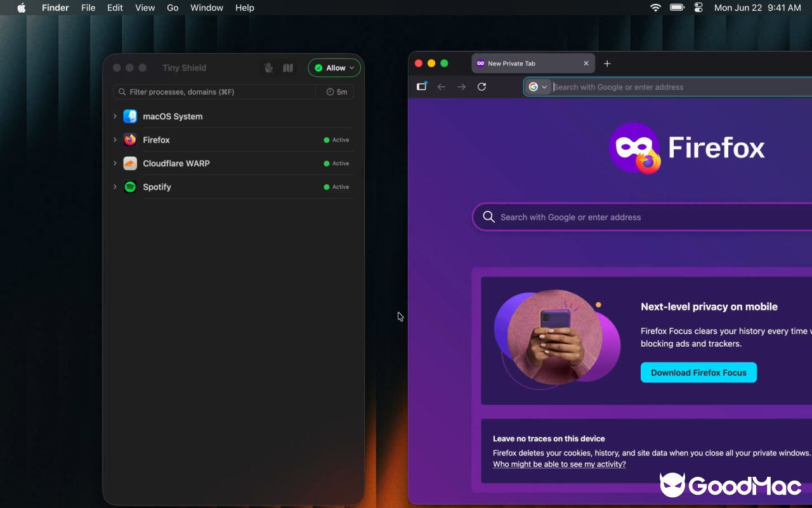
Task: Click Firefox sidebar toggle icon
Action: pos(421,87)
